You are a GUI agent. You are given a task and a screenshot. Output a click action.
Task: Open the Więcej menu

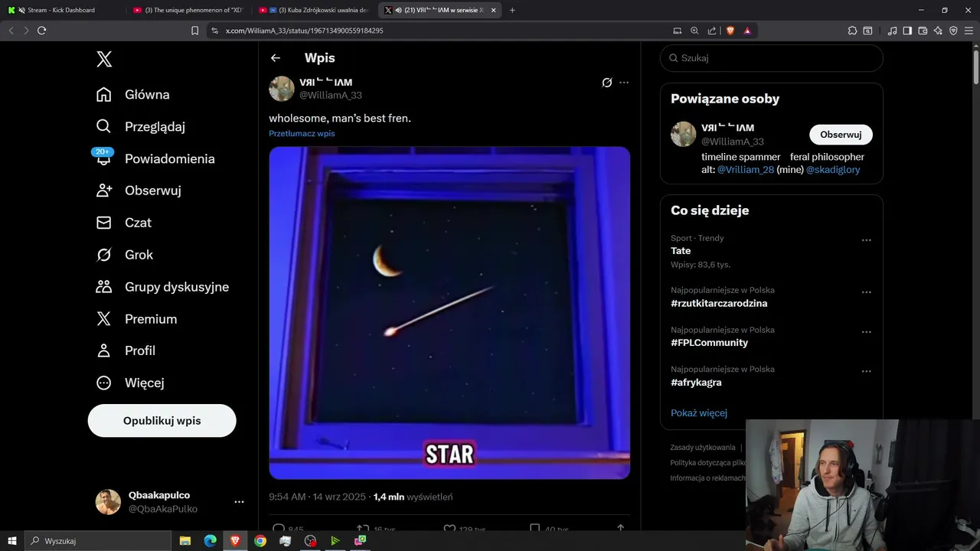click(x=129, y=383)
